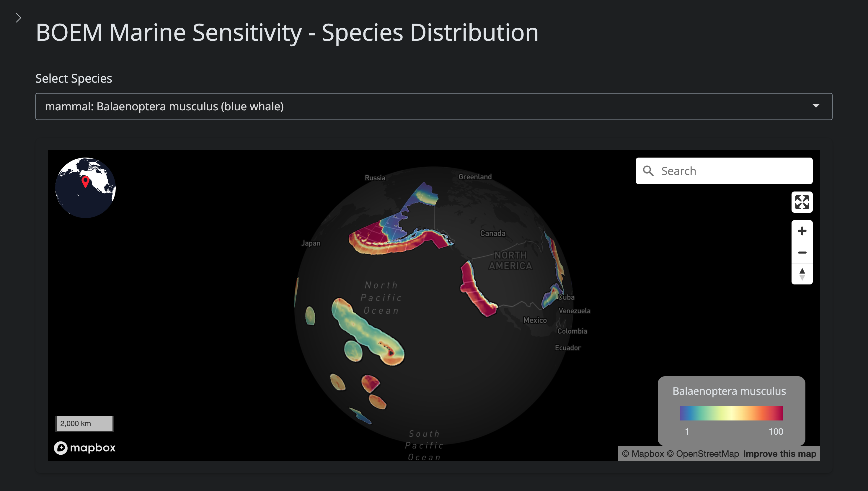
Task: Zoom in on the map
Action: click(802, 231)
